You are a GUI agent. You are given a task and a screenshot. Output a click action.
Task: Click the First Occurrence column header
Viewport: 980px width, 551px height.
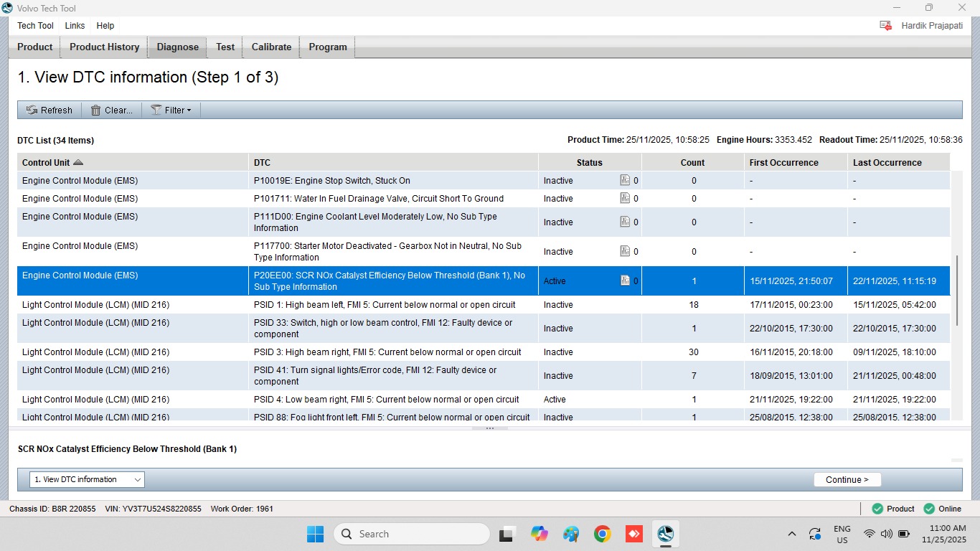pos(796,163)
